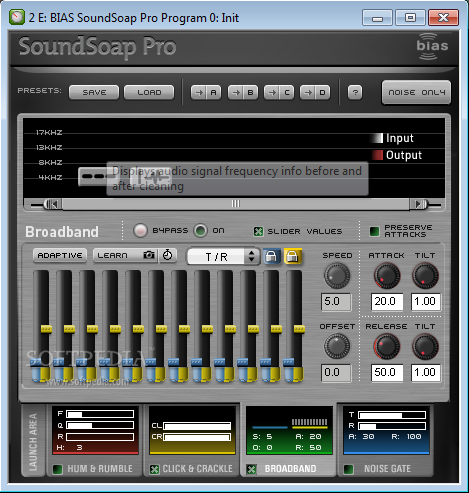Toggle the Noise Only button
469x493 pixels.
tap(416, 92)
